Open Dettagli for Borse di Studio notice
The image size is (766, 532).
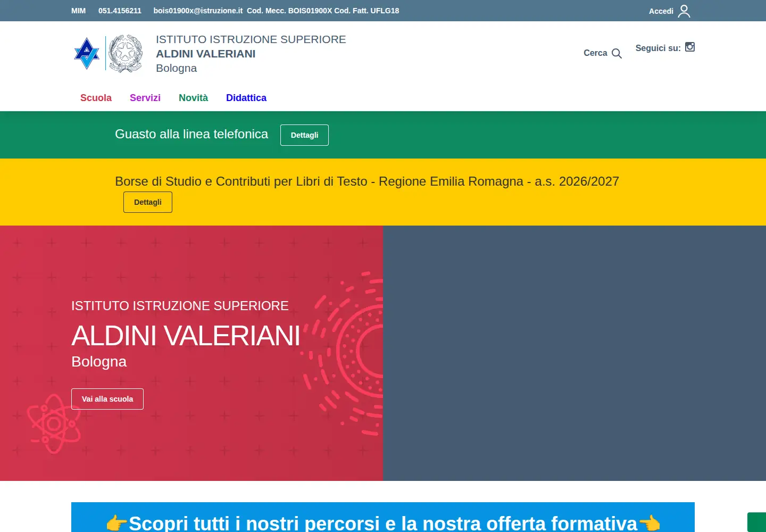click(x=148, y=202)
